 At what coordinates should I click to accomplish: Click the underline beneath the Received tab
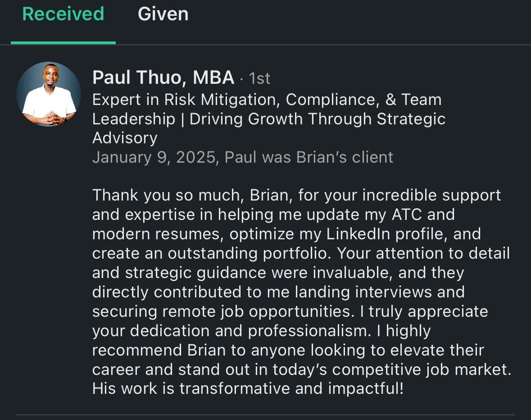[x=63, y=43]
